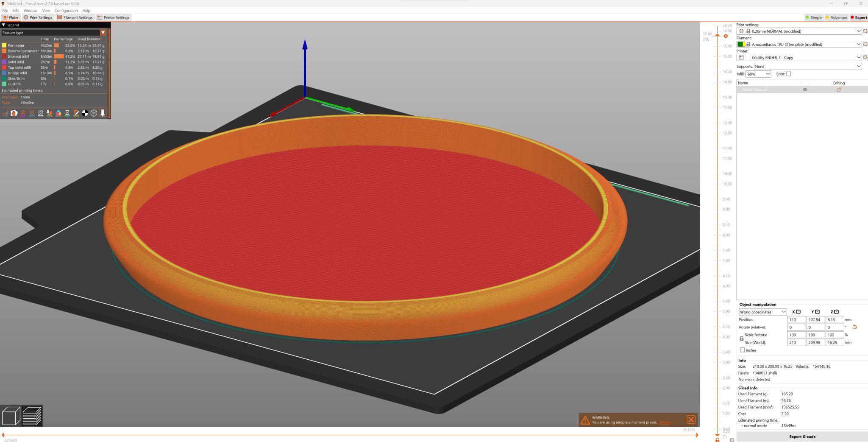This screenshot has height=442, width=868.
Task: Click Editing icon for StablePutter.stl row
Action: click(839, 90)
